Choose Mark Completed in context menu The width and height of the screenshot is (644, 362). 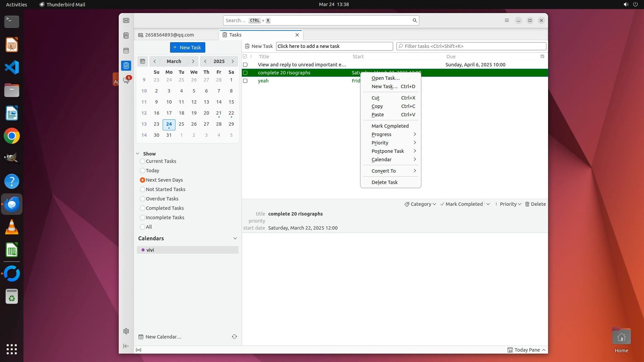390,126
